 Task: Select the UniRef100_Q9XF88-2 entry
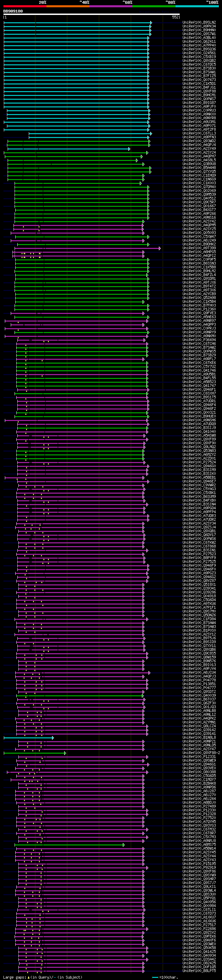[x=201, y=753]
